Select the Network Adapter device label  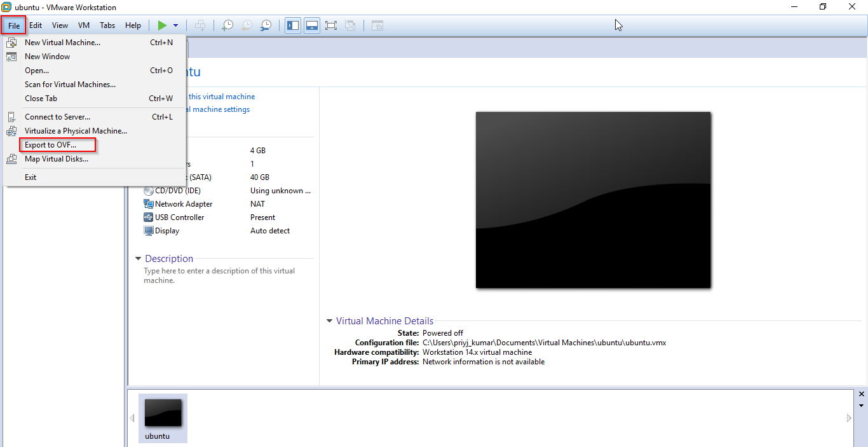tap(184, 204)
